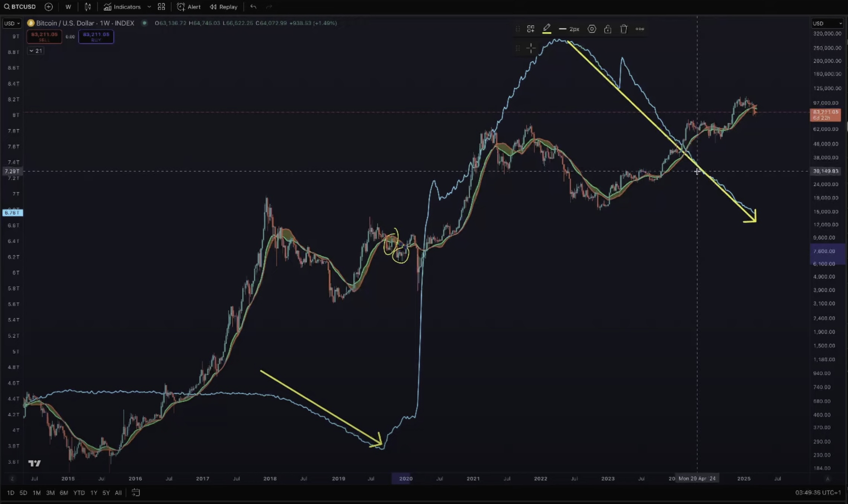Click the blue 6.76T left-axis value label

click(12, 213)
